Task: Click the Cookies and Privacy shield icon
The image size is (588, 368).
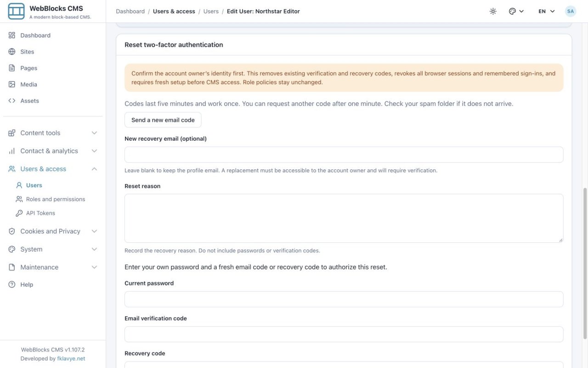Action: [x=12, y=231]
